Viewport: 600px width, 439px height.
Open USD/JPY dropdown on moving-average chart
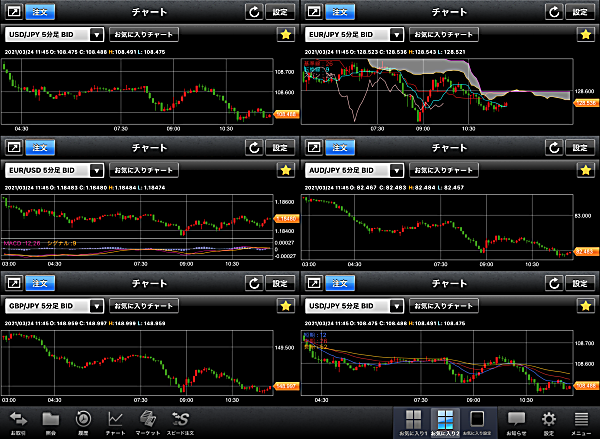[354, 306]
